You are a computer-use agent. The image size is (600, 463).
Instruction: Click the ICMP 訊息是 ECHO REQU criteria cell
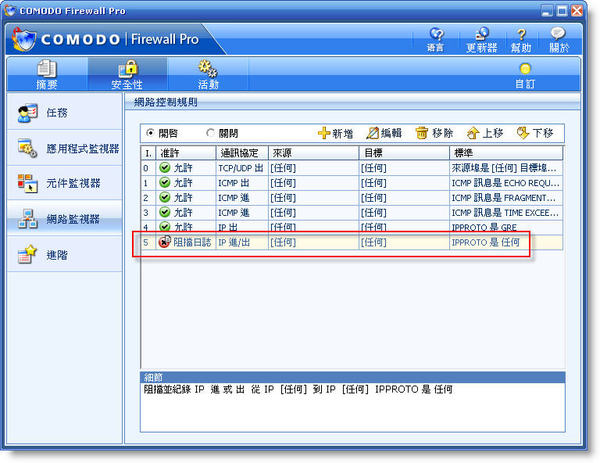point(505,183)
